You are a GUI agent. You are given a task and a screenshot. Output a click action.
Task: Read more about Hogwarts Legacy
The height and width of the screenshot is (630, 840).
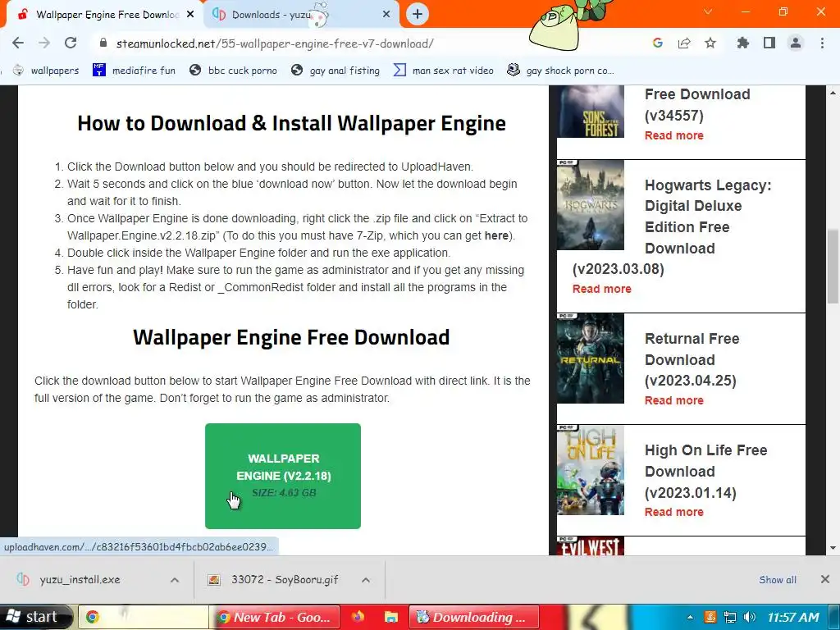tap(601, 289)
